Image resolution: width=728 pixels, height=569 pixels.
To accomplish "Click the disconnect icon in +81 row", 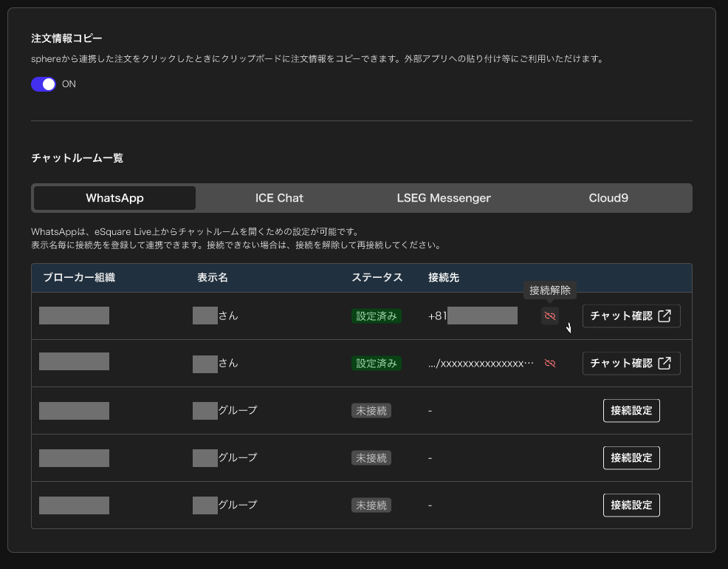I will pyautogui.click(x=550, y=316).
